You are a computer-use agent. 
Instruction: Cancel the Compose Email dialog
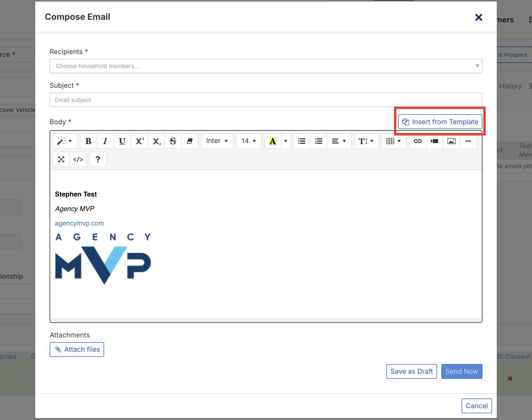(477, 406)
